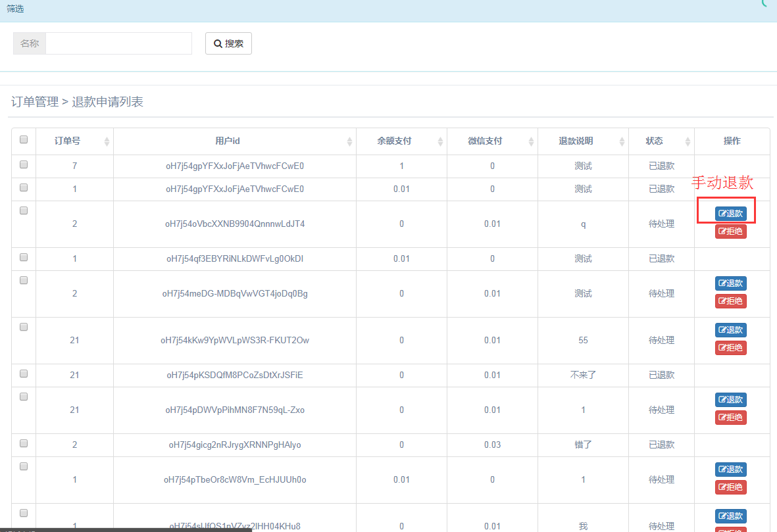Click the 筛选 filter panel header

tap(16, 9)
